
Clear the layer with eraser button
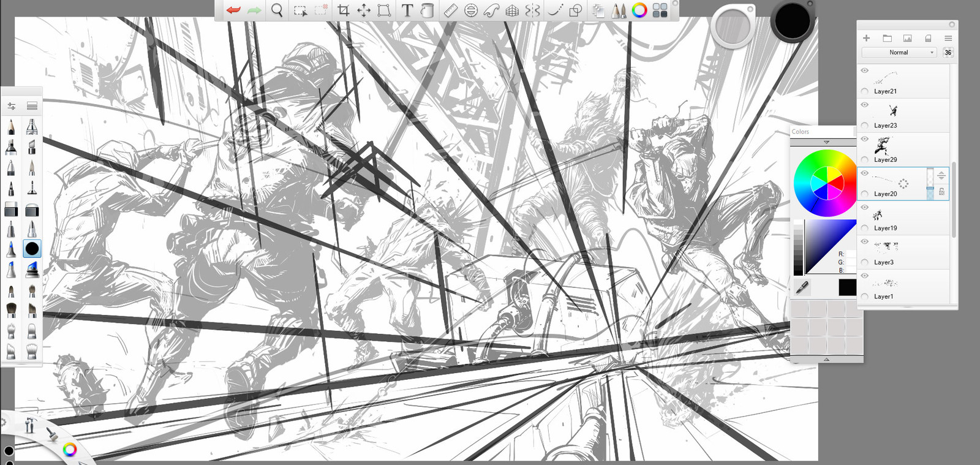tap(928, 38)
